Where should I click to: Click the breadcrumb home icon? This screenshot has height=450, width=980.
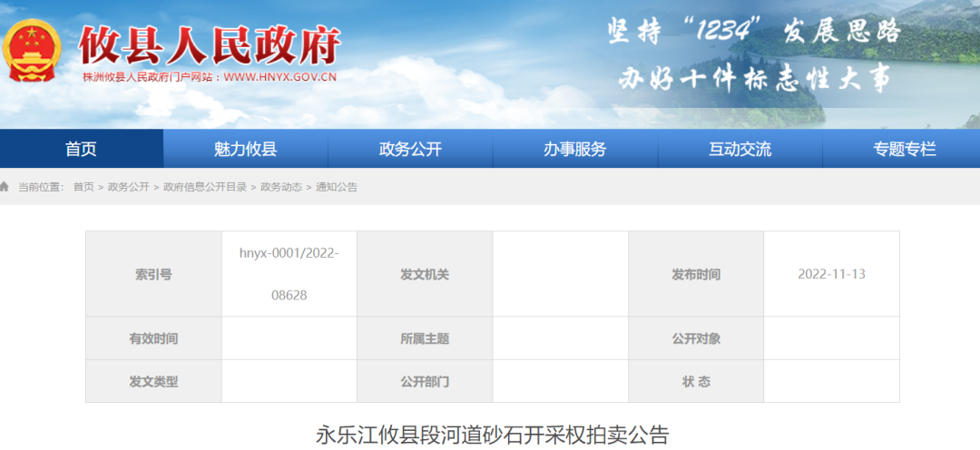tap(5, 187)
